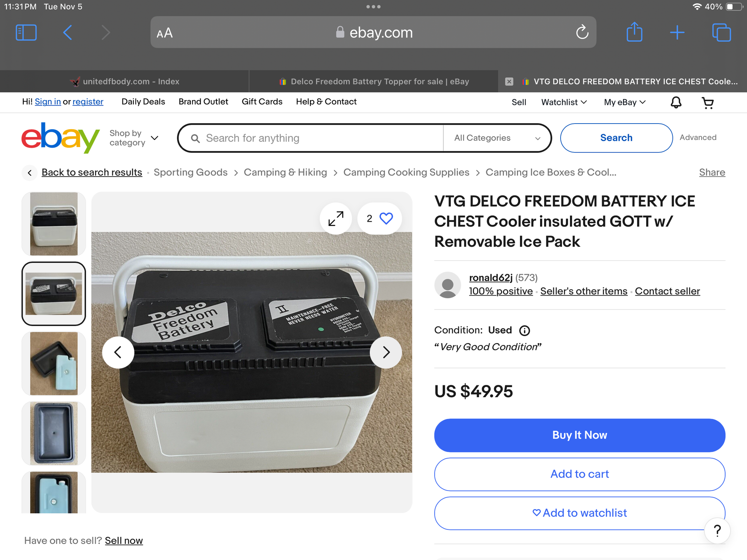
Task: Show next product photo arrow
Action: point(386,352)
